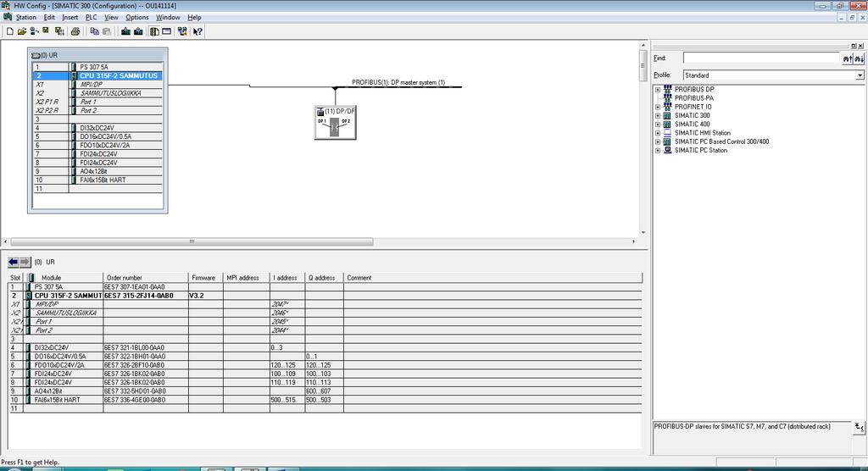Viewport: 868px width, 471px height.
Task: Click the find downward search icon in catalog
Action: 859,58
